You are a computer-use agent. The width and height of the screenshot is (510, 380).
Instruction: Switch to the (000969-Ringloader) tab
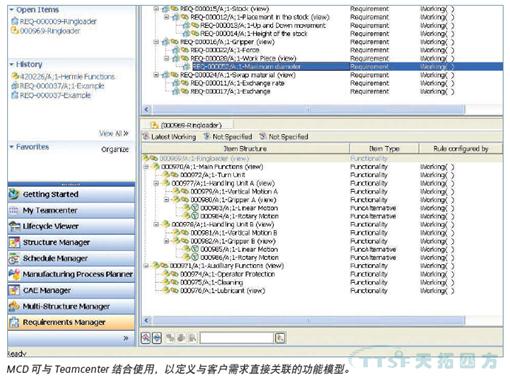click(x=187, y=125)
